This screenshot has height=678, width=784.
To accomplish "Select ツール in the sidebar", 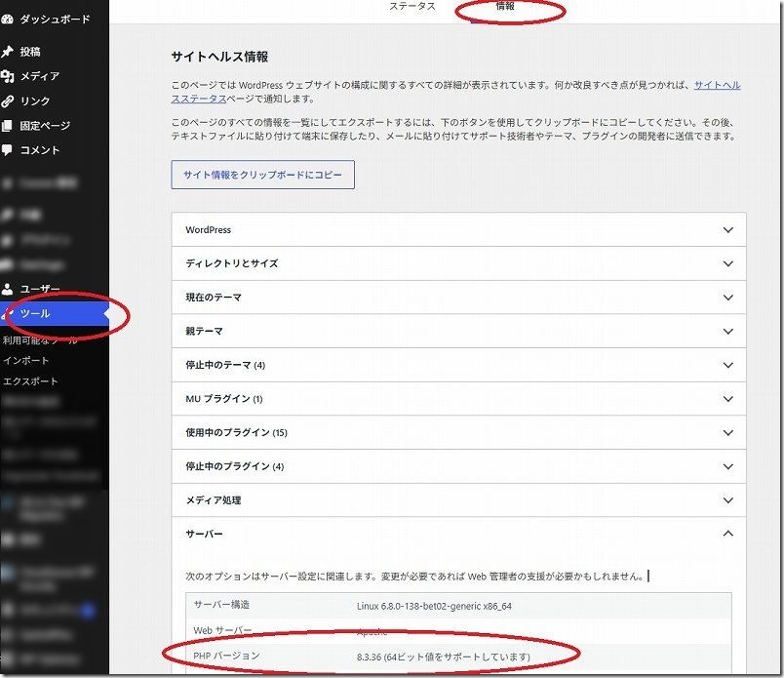I will [55, 314].
